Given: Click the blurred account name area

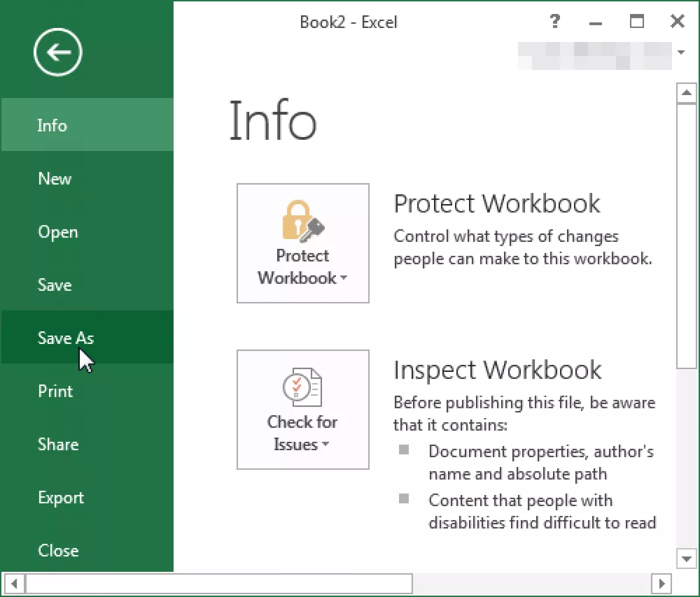Looking at the screenshot, I should (594, 55).
